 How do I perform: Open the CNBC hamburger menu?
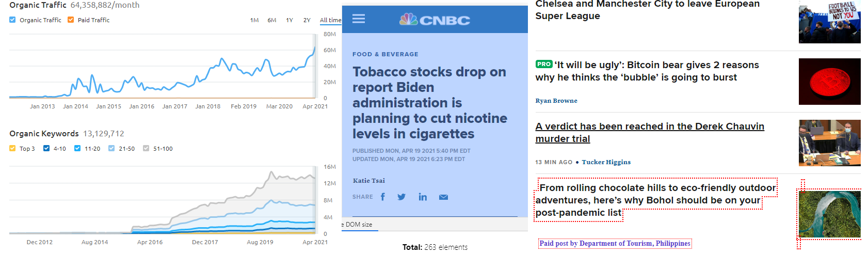pos(359,19)
